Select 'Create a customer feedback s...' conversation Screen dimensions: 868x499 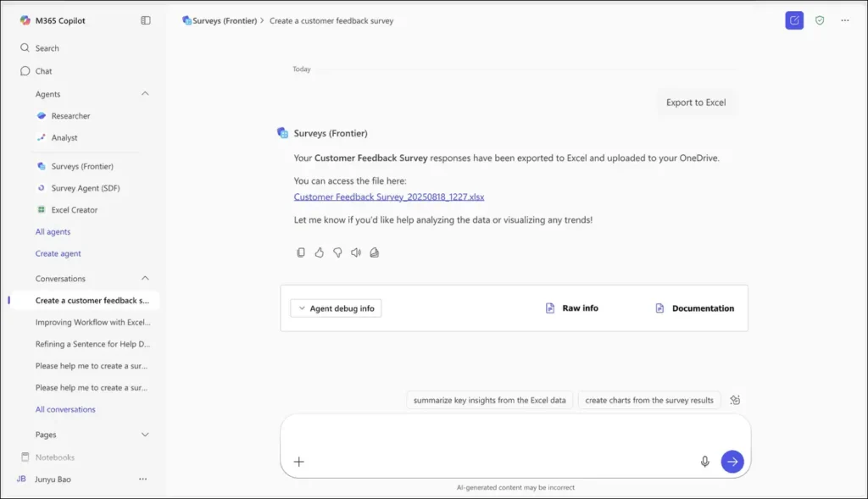[x=86, y=301]
